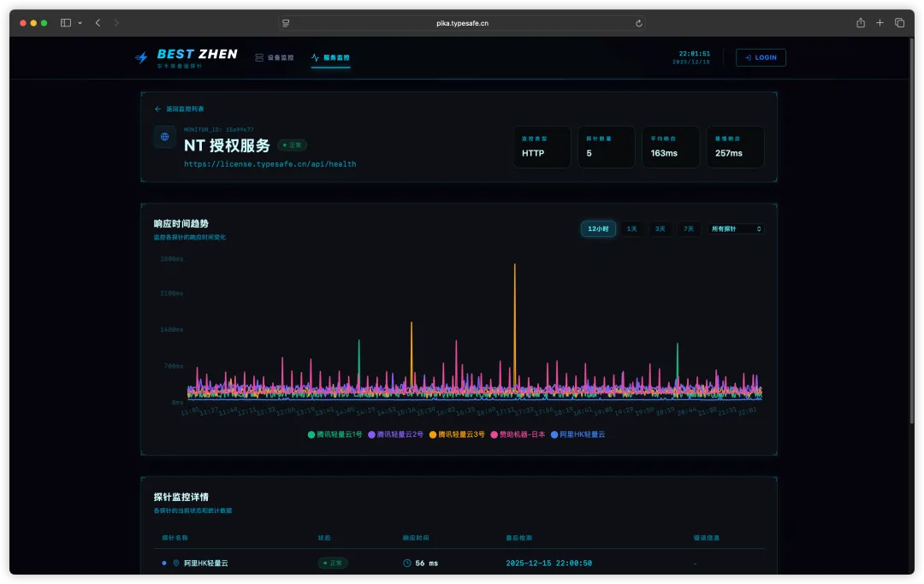This screenshot has width=924, height=584.
Task: Select the 服务监控 tab
Action: [330, 57]
